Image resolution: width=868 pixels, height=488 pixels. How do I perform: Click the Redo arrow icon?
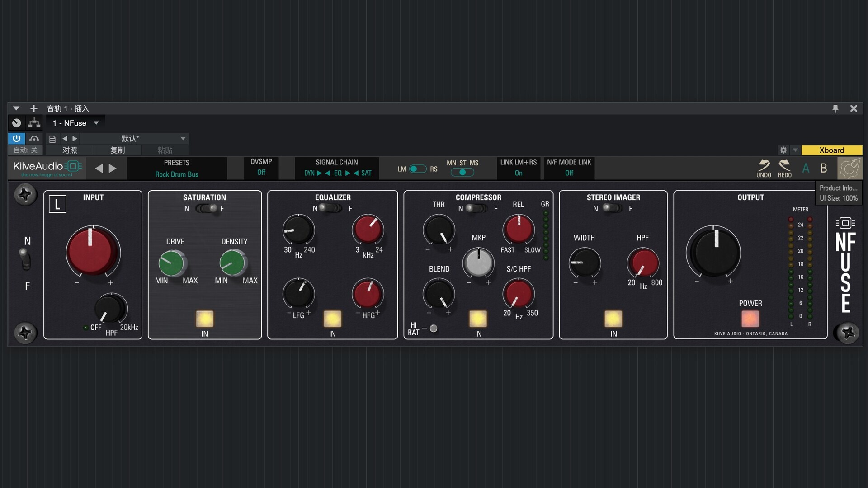784,165
